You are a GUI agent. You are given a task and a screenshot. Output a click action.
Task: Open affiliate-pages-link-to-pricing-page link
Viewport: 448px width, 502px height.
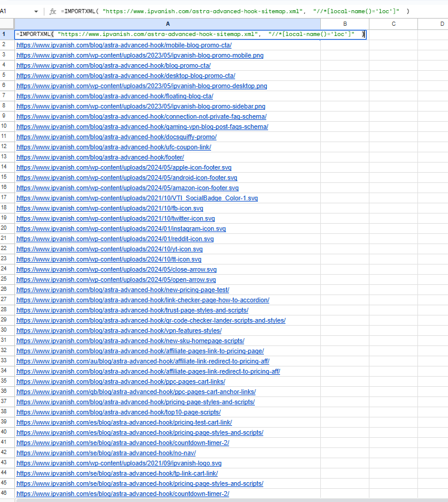[140, 351]
